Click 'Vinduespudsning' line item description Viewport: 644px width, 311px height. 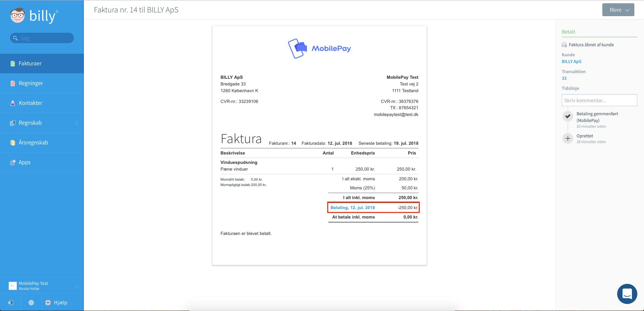click(x=239, y=163)
